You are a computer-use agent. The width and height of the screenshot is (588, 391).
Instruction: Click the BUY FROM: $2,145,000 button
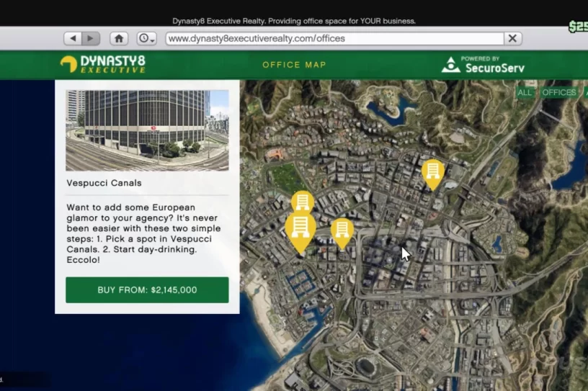click(x=147, y=289)
